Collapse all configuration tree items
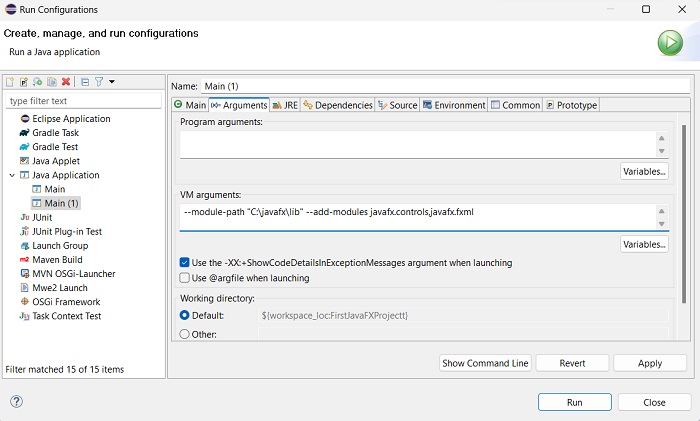The image size is (700, 421). [85, 82]
